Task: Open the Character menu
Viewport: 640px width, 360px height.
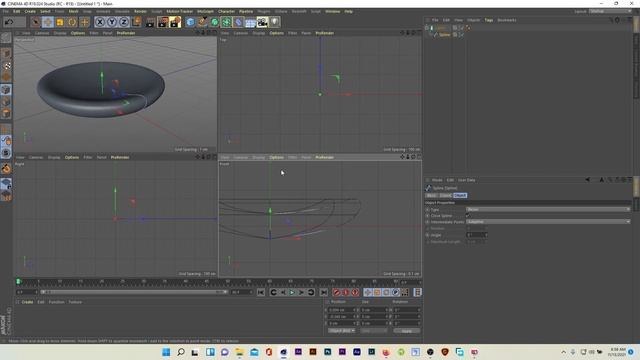Action: pos(227,11)
